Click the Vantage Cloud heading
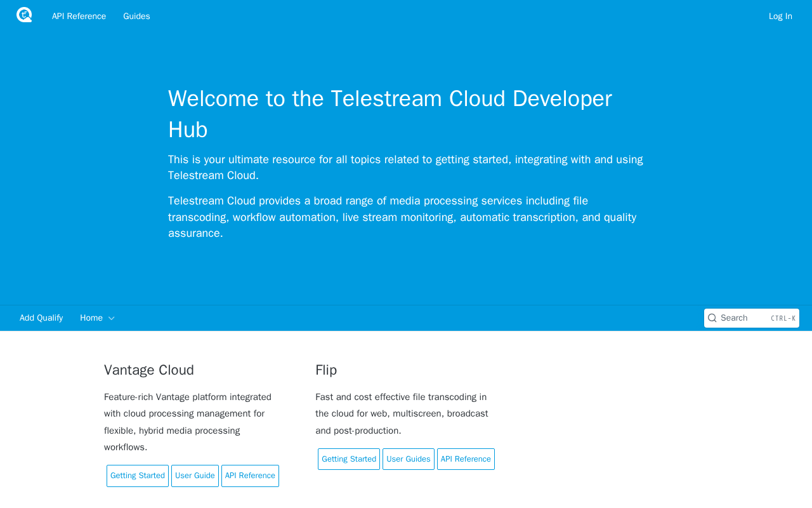812x508 pixels. [x=149, y=370]
